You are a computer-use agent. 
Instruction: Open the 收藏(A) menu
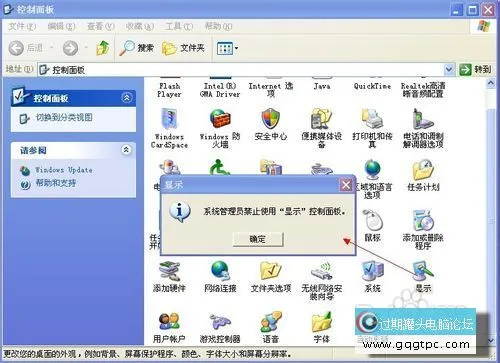click(140, 26)
